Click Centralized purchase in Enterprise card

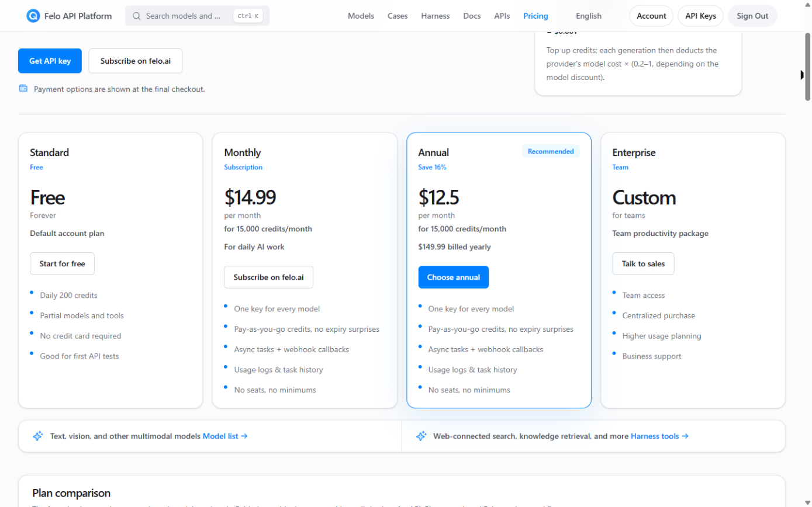pos(659,315)
